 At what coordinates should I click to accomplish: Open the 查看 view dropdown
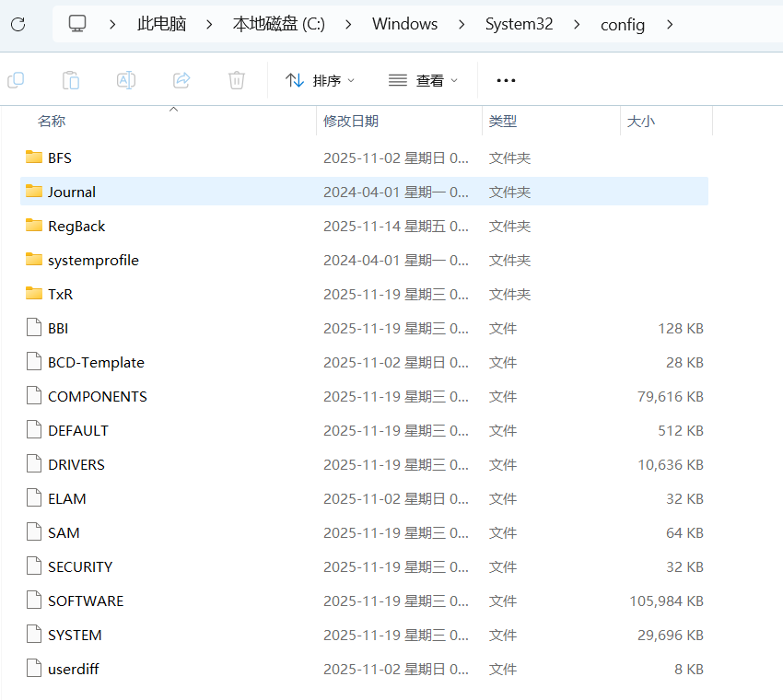point(424,80)
